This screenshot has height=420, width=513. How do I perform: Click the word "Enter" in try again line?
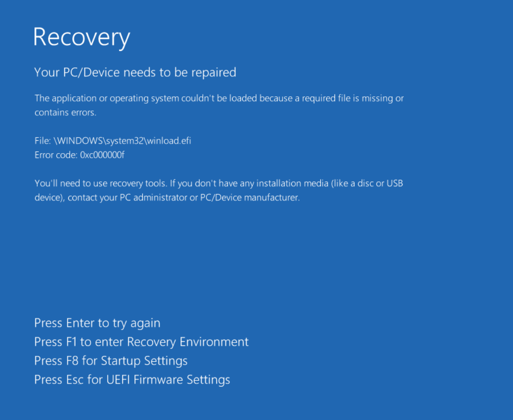click(80, 323)
